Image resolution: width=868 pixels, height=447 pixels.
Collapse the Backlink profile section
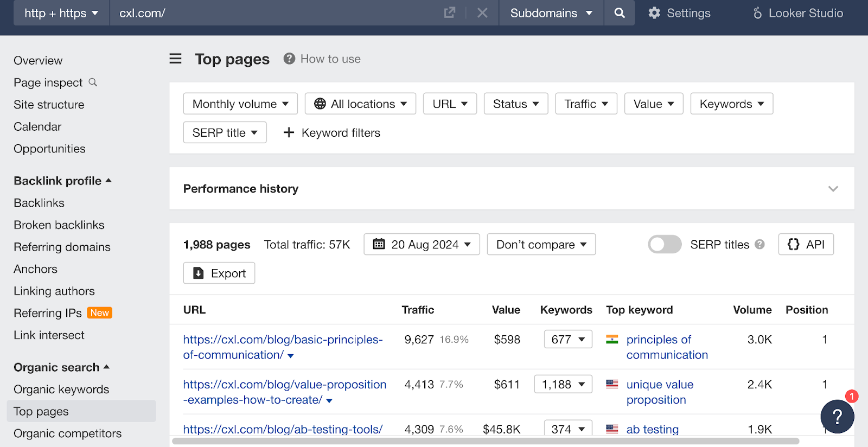[62, 181]
